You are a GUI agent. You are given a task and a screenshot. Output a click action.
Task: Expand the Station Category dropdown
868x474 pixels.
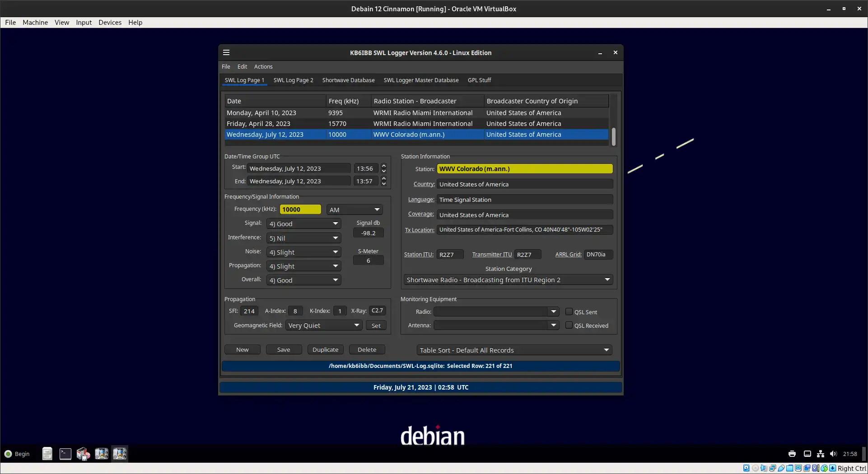tap(508, 279)
